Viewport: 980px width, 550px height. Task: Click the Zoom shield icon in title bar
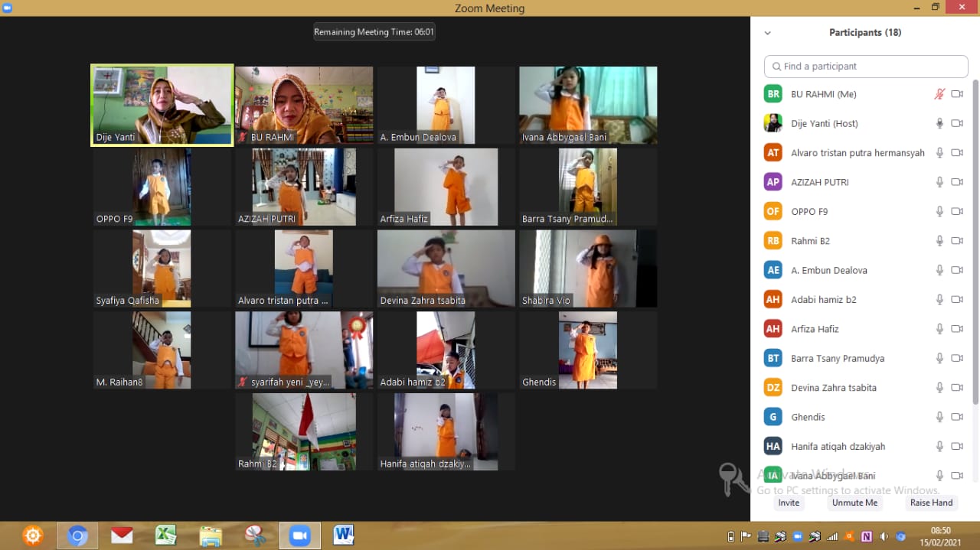click(8, 8)
